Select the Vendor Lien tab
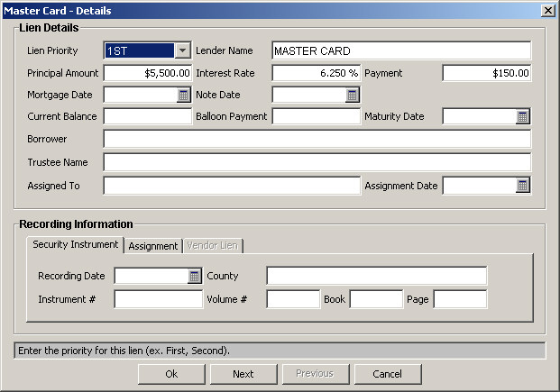This screenshot has height=392, width=560. click(x=213, y=246)
